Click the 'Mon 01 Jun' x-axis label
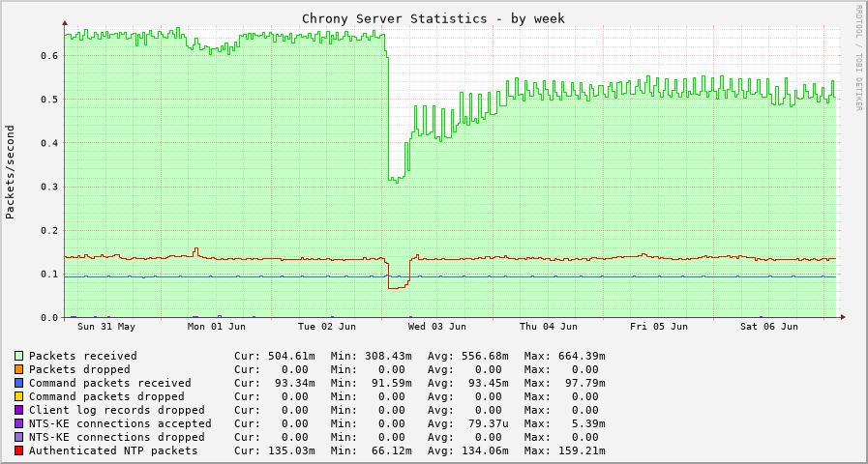The width and height of the screenshot is (868, 464). point(217,327)
